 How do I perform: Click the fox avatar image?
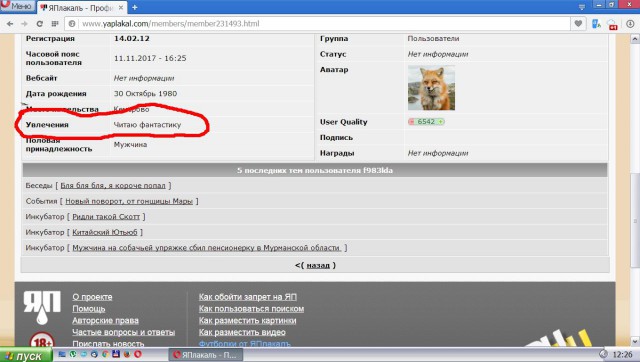pos(431,87)
